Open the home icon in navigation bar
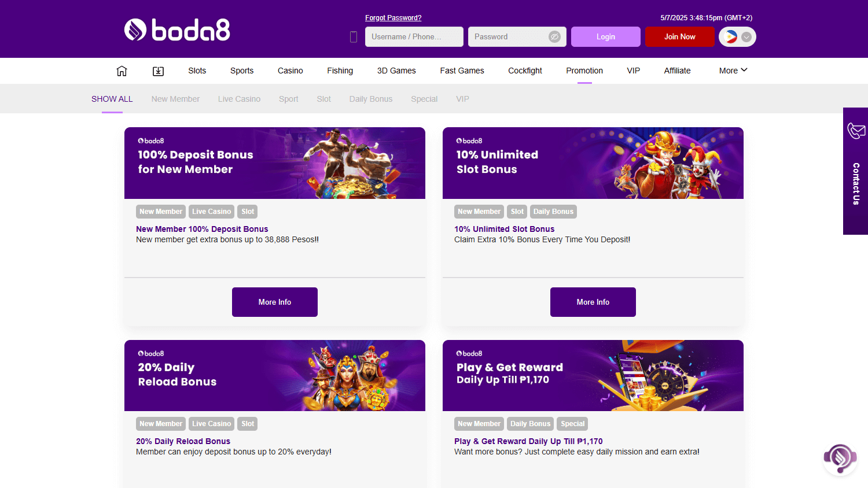The image size is (868, 488). coord(122,71)
